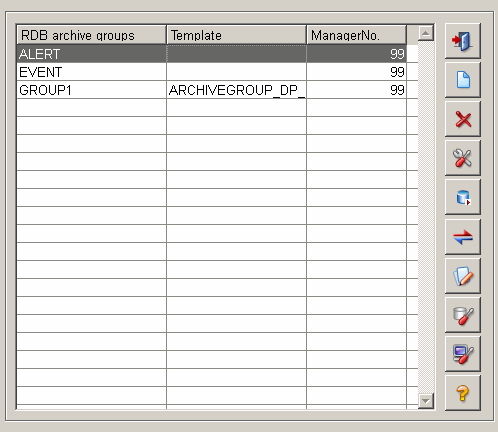Create new archive group with blank page icon
This screenshot has height=432, width=498.
coord(463,80)
